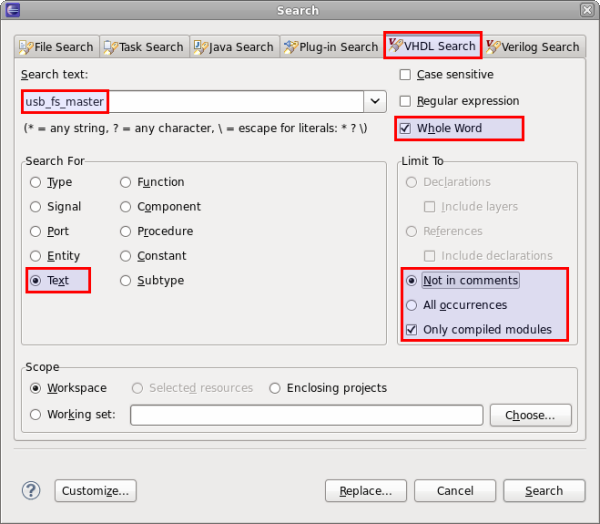Choose the Port search option
This screenshot has width=600, height=524.
click(36, 232)
